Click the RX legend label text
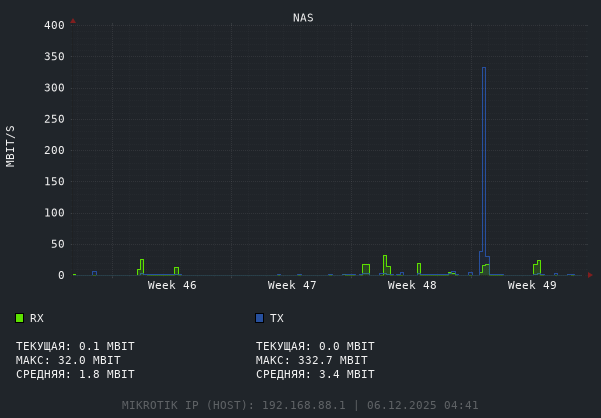This screenshot has width=601, height=418. pos(37,318)
